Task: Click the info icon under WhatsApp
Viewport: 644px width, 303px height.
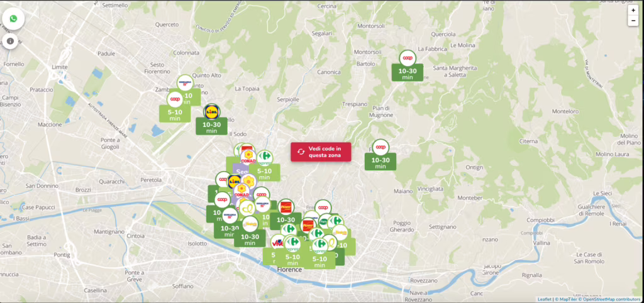Action: click(x=10, y=41)
